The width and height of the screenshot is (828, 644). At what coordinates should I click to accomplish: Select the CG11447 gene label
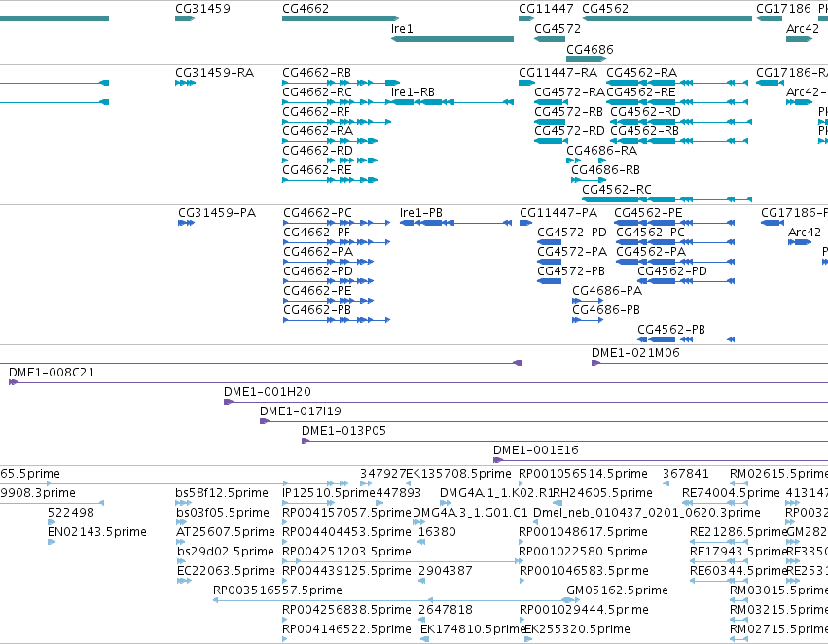pos(546,9)
